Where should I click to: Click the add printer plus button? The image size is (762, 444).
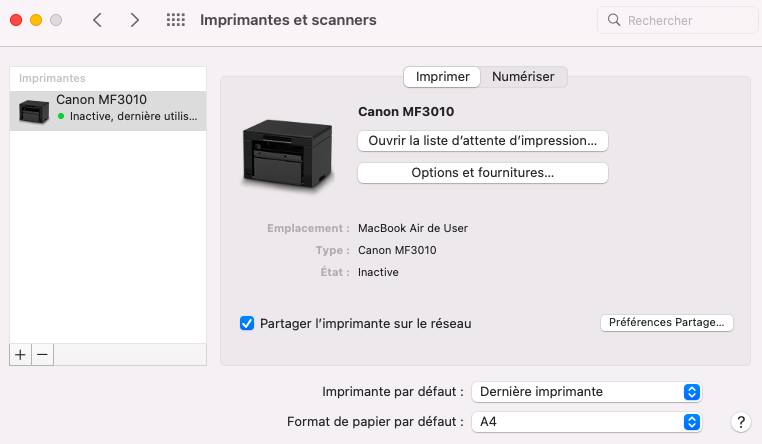pyautogui.click(x=20, y=354)
